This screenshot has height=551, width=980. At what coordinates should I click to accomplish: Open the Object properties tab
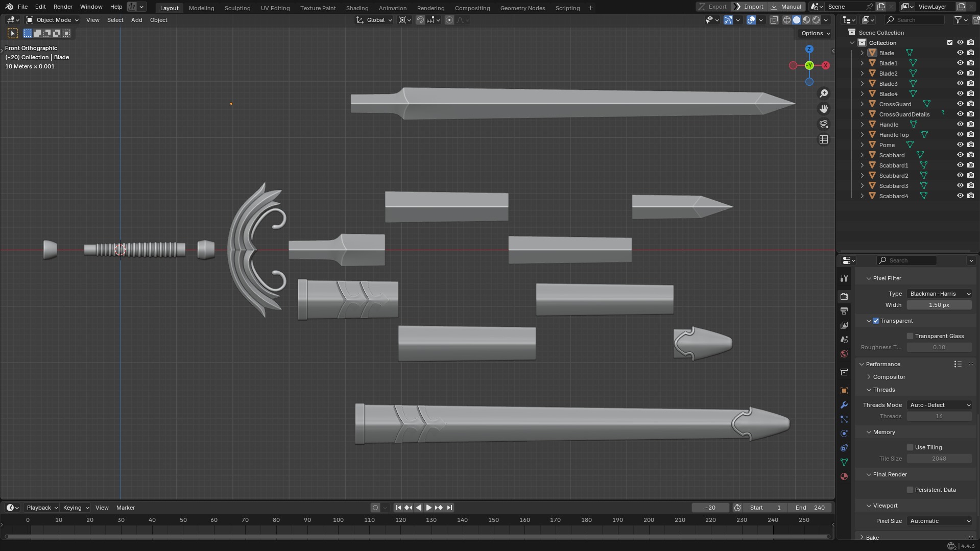coord(844,391)
